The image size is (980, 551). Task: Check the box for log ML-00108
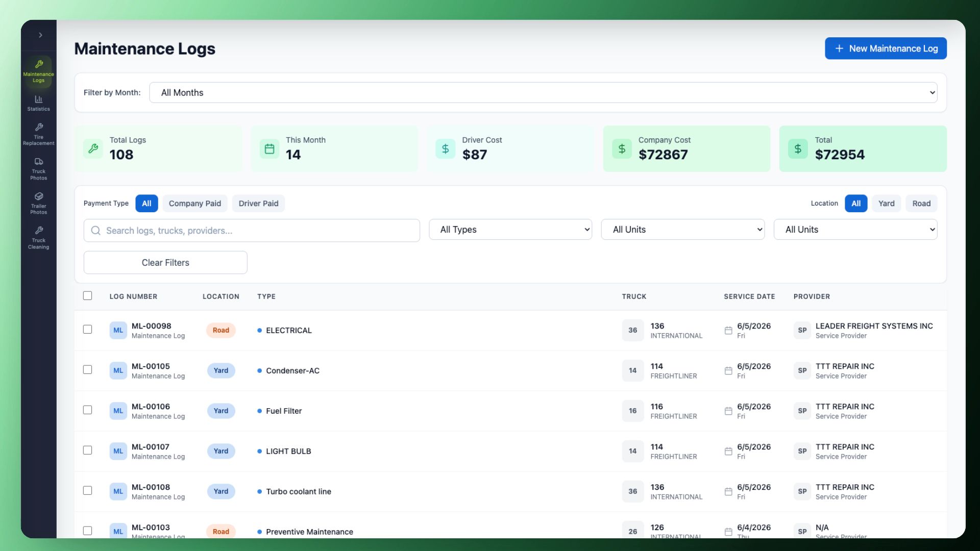pos(88,491)
